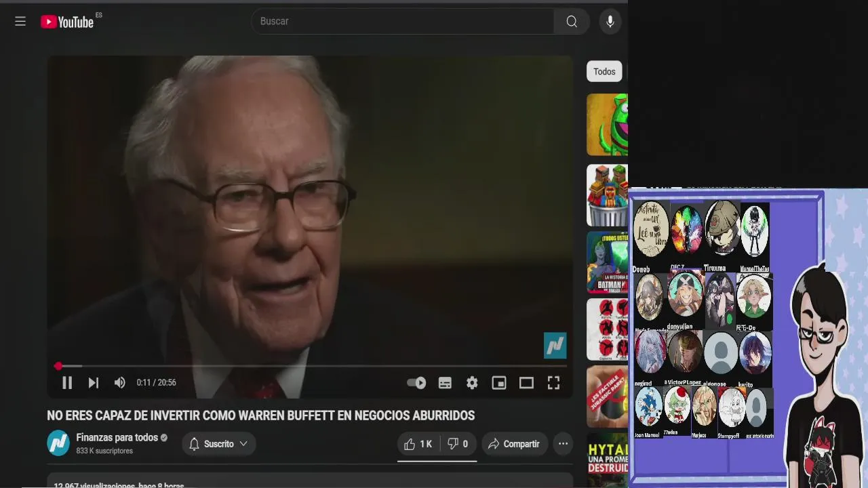Click donyuljan avatar in overlay panel
868x488 pixels.
pos(684,295)
